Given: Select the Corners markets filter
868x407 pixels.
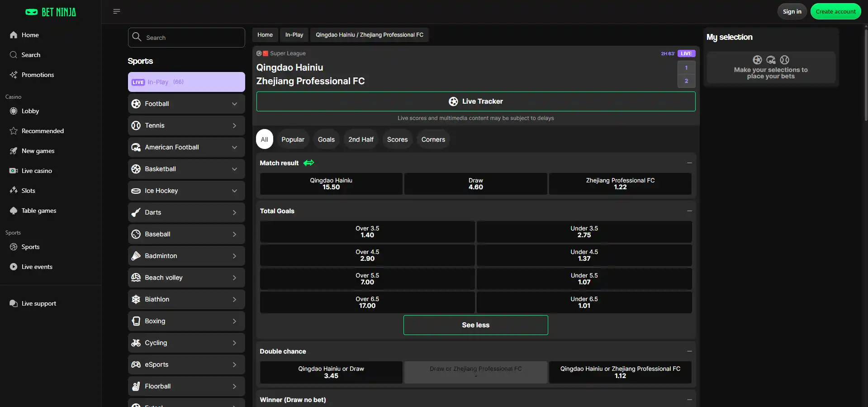Looking at the screenshot, I should [x=433, y=139].
